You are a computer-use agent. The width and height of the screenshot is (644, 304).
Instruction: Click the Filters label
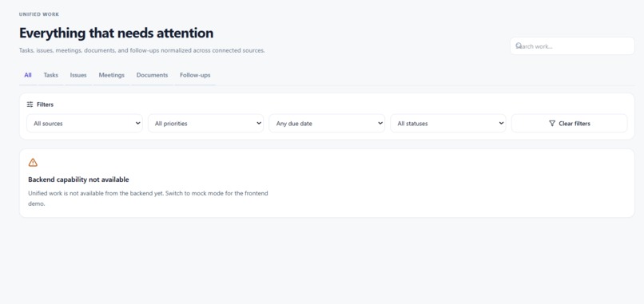46,105
